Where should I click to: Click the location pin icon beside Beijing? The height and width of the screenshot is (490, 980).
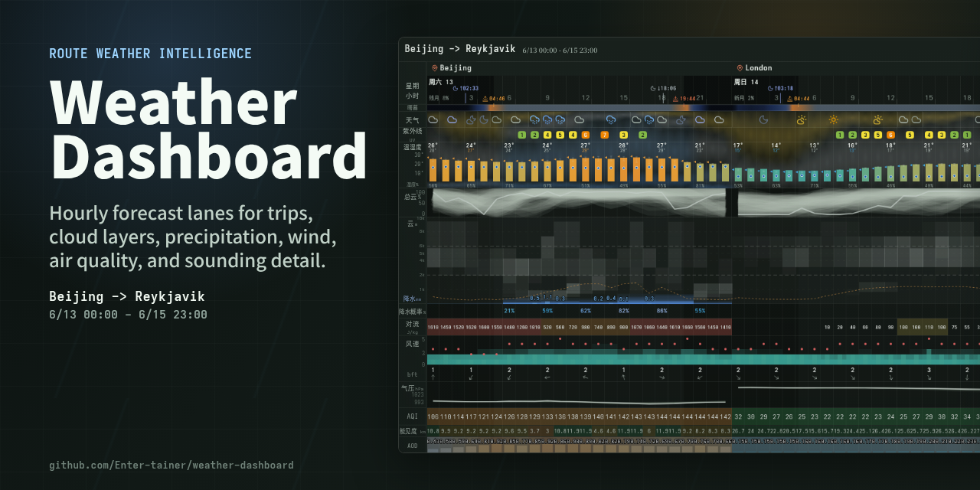coord(434,68)
